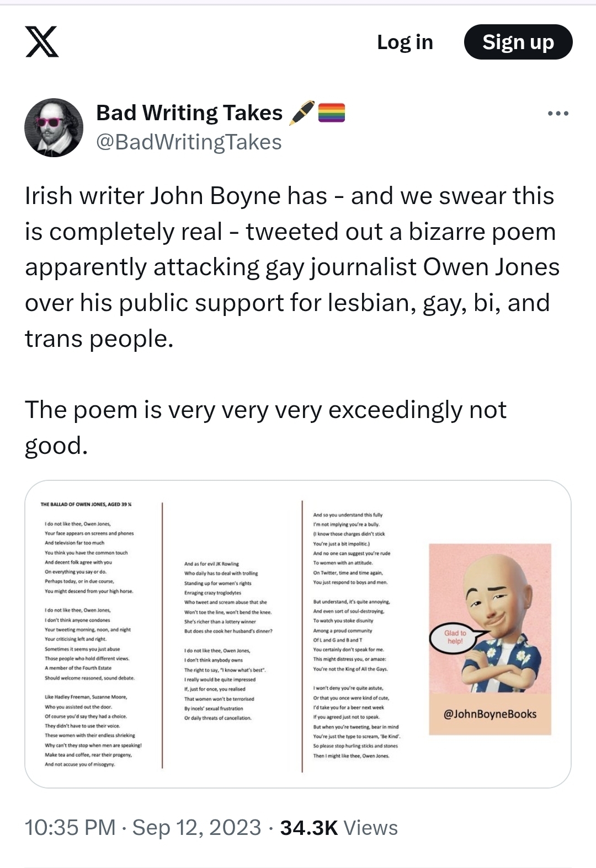Click the 10:35 PM timestamp link
The height and width of the screenshot is (868, 596).
click(70, 828)
